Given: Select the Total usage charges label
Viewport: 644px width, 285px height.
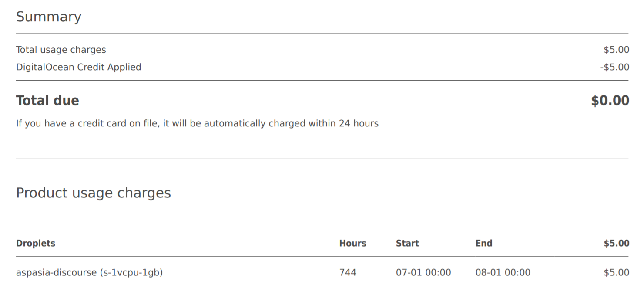Looking at the screenshot, I should tap(61, 50).
